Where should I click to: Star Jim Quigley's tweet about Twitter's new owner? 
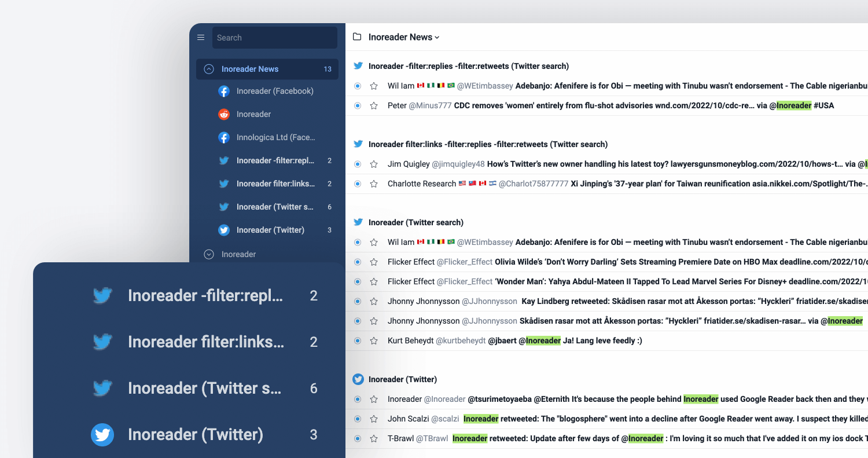(374, 164)
